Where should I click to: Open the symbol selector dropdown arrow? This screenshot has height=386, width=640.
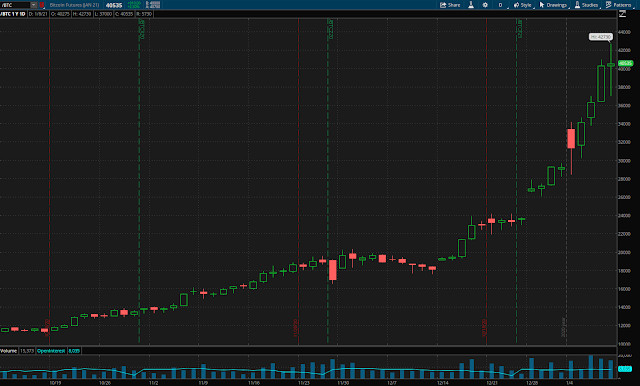[x=34, y=5]
